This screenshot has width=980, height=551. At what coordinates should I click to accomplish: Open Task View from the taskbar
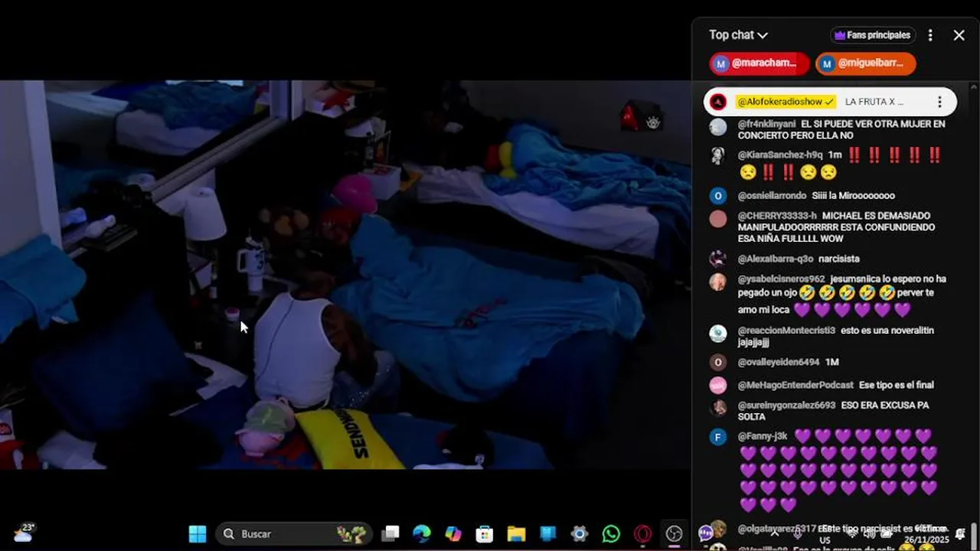[391, 533]
